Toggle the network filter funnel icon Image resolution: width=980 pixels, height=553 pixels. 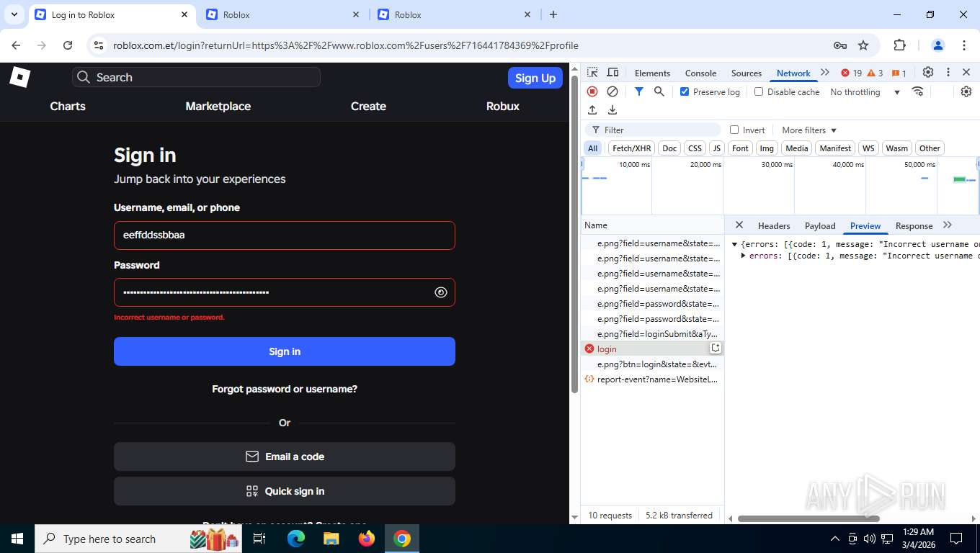[638, 91]
